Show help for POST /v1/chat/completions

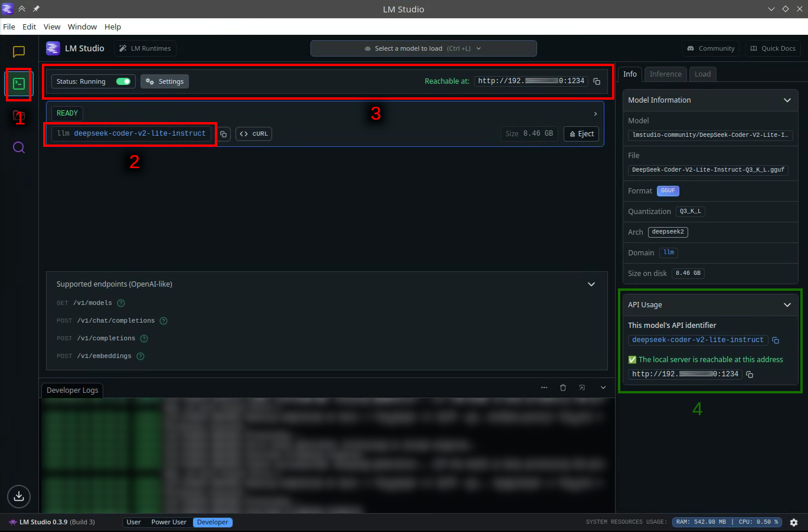point(163,321)
